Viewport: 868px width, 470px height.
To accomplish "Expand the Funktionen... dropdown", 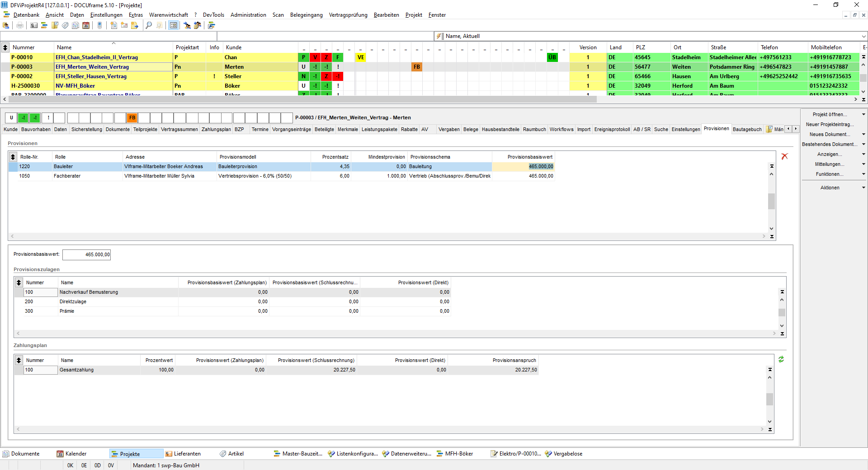I will [863, 174].
